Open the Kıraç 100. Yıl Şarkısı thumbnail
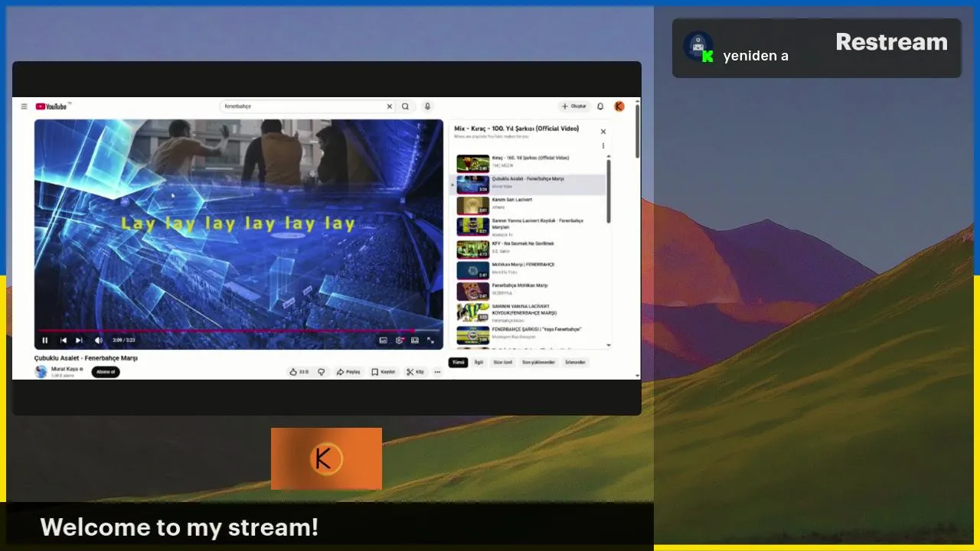The height and width of the screenshot is (551, 980). [x=472, y=164]
